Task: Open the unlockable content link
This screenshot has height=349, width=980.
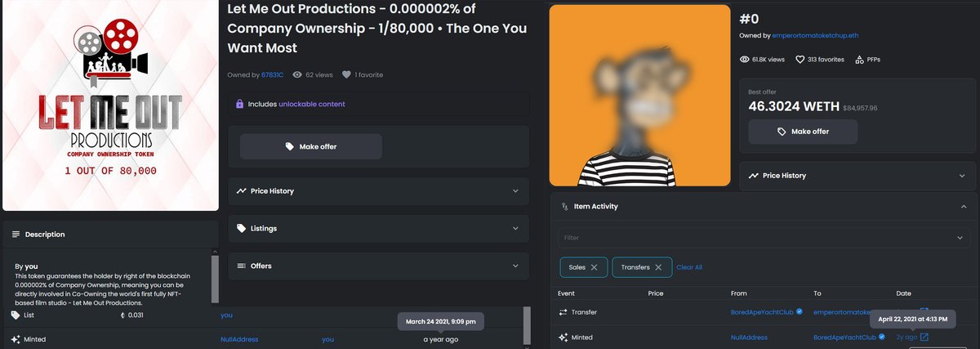Action: click(x=312, y=104)
